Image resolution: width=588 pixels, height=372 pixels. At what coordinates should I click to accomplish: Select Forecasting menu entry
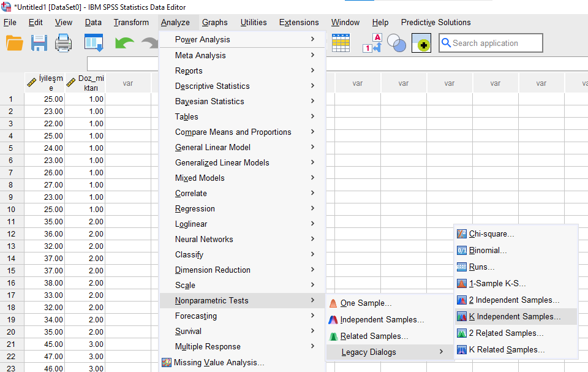[x=243, y=316]
